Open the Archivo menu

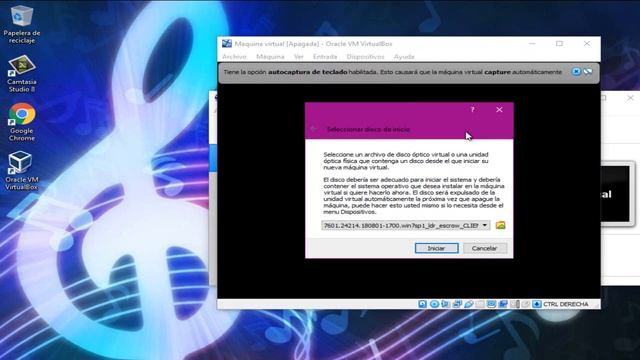coord(234,57)
